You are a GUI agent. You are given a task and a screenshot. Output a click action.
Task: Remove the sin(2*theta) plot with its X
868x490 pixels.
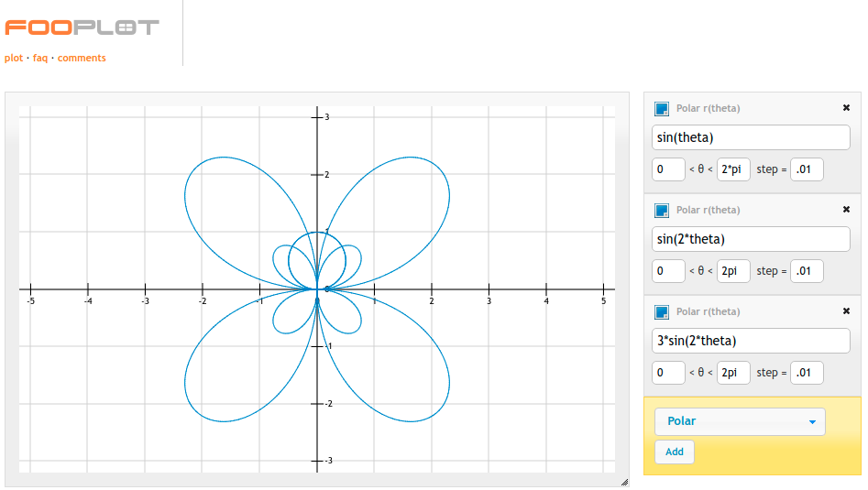pyautogui.click(x=846, y=210)
